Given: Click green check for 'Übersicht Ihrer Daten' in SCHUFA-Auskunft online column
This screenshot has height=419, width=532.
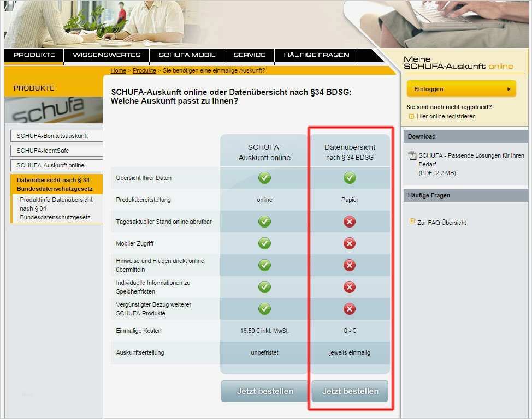Looking at the screenshot, I should tap(264, 178).
